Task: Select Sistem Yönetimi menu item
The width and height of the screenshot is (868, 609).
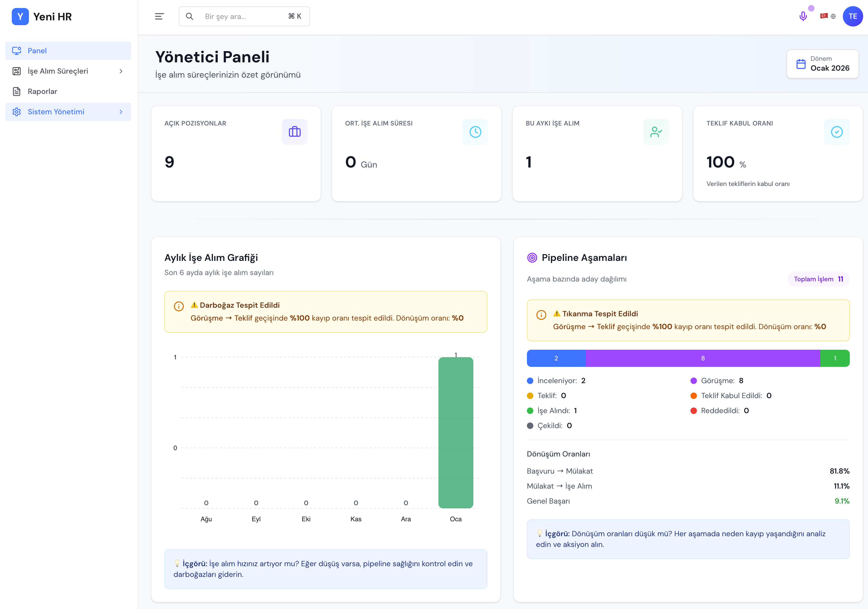Action: [68, 112]
